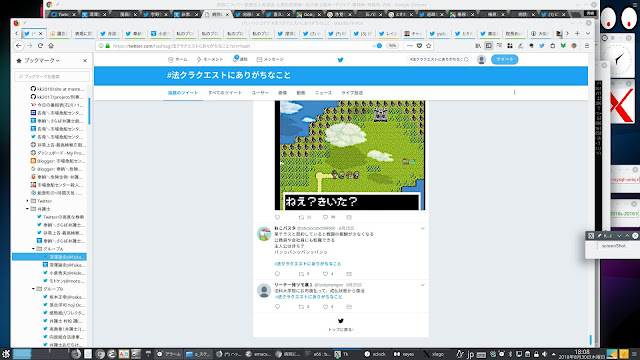This screenshot has height=360, width=640.
Task: Retweet the tweet with the game image
Action: coord(301,217)
